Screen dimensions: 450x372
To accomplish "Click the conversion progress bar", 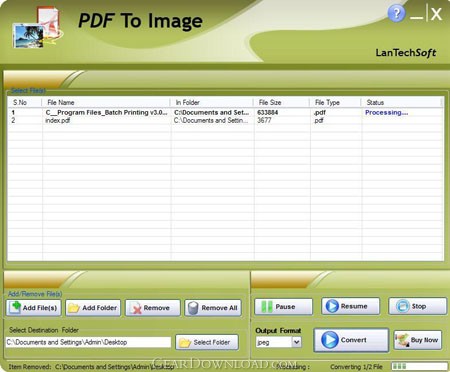I will [x=419, y=366].
